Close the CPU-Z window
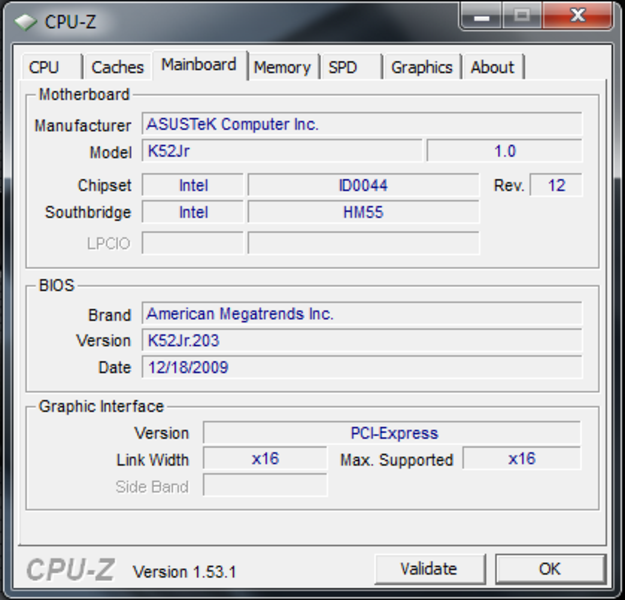 579,16
